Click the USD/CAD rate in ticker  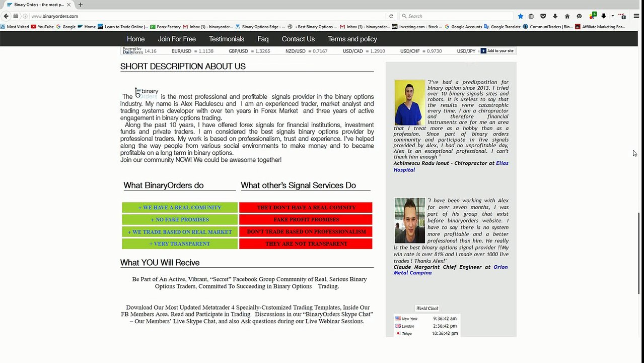click(364, 51)
